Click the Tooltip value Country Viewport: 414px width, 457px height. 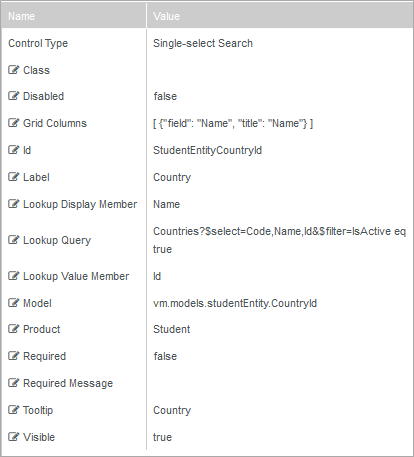[x=172, y=410]
